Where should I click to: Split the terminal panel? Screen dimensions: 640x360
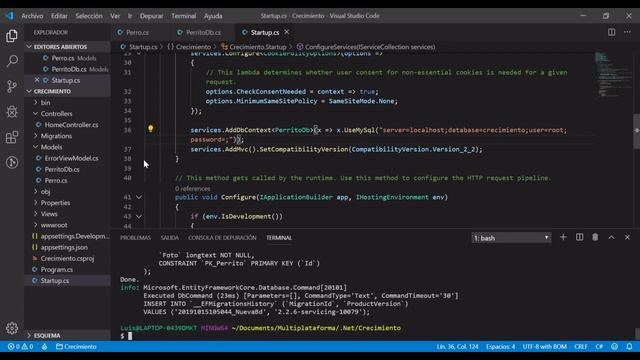point(579,237)
